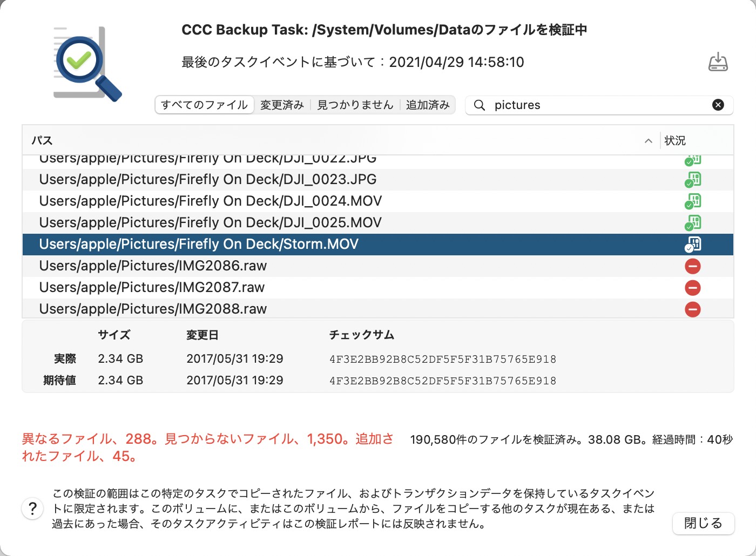Select the DJI_0025.MOV file row
Viewport: 756px width, 556px height.
(378, 223)
